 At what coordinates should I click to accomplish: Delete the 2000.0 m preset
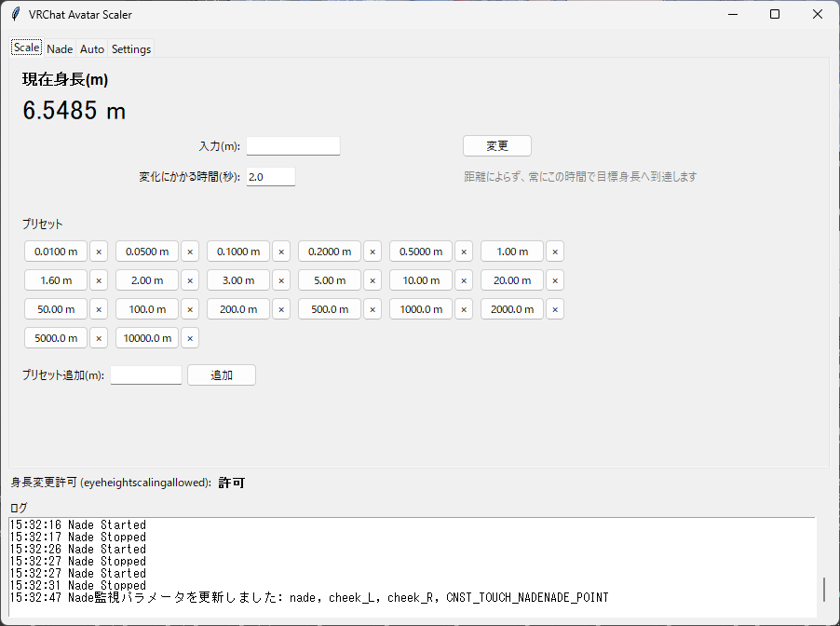[555, 309]
